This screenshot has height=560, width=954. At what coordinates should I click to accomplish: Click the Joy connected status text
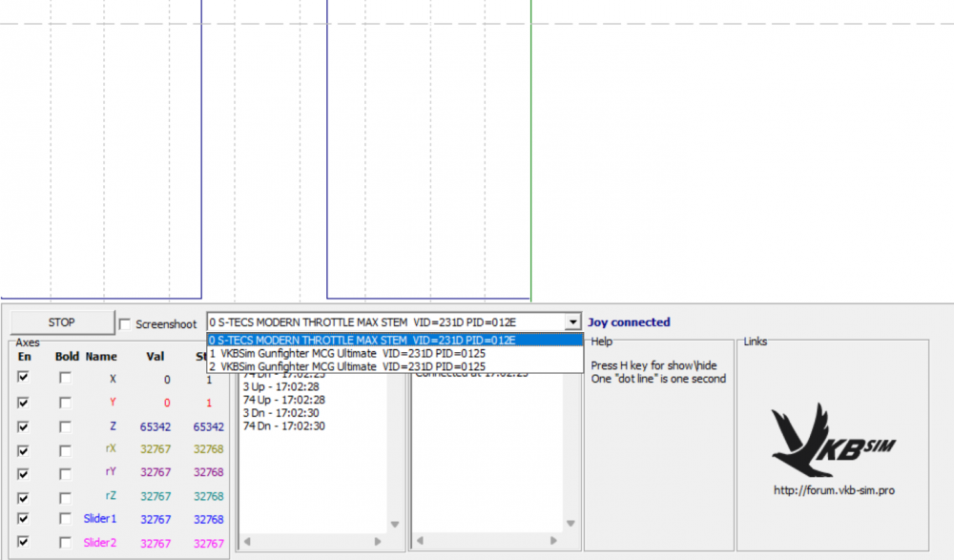(631, 321)
